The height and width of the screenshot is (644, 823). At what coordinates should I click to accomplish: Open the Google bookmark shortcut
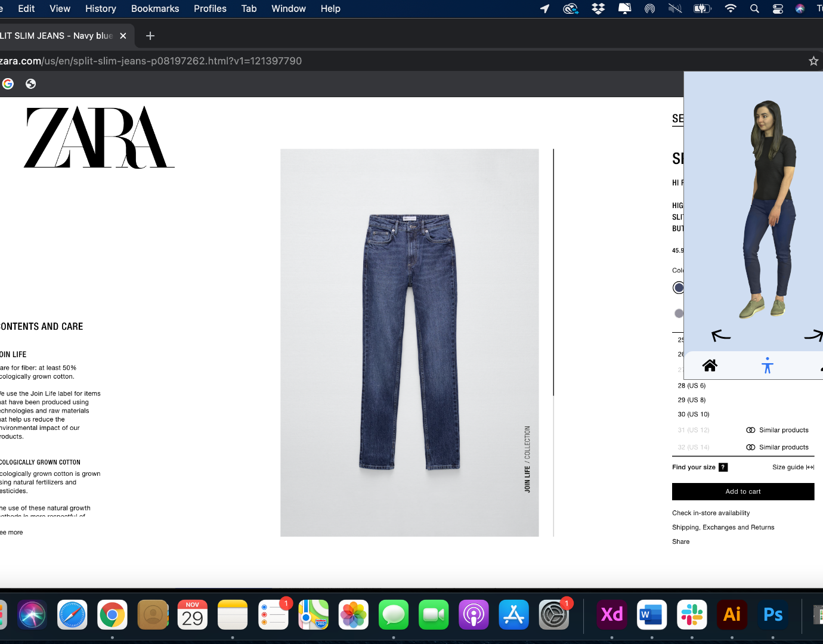point(8,83)
